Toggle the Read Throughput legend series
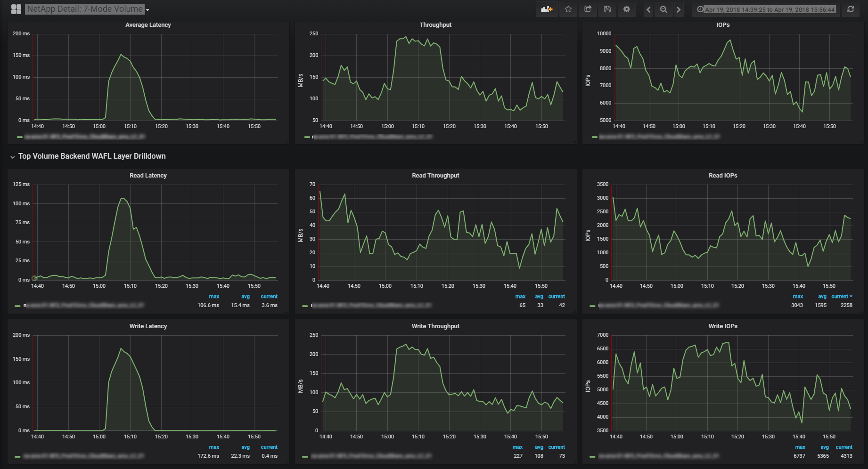This screenshot has width=868, height=469. [x=371, y=306]
